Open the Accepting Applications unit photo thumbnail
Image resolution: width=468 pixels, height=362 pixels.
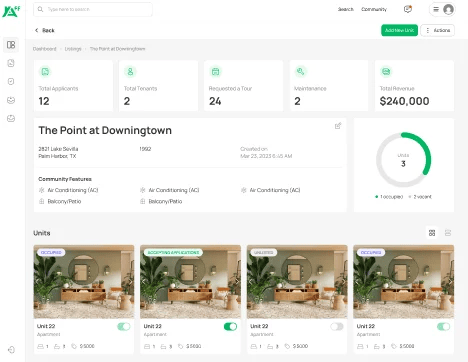point(190,282)
